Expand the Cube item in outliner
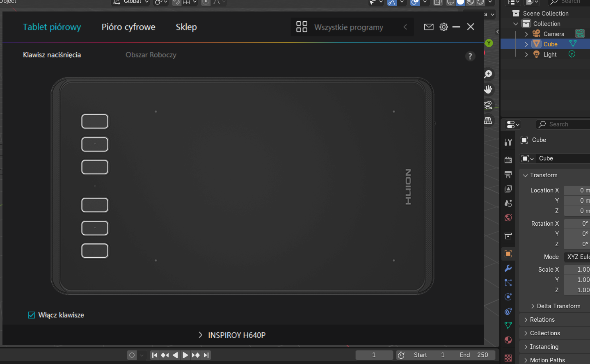The width and height of the screenshot is (590, 364). tap(526, 44)
